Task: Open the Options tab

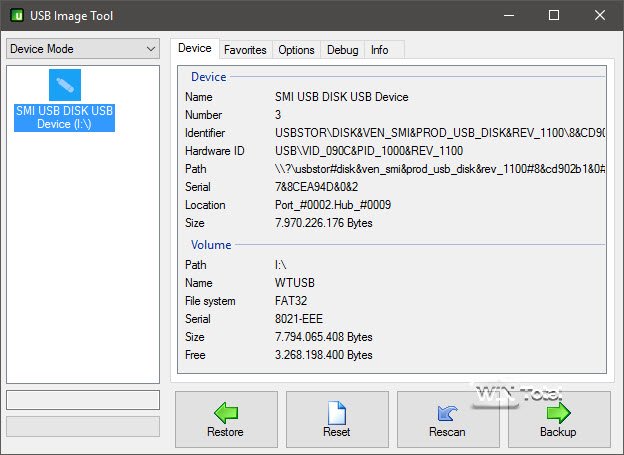Action: pos(296,50)
